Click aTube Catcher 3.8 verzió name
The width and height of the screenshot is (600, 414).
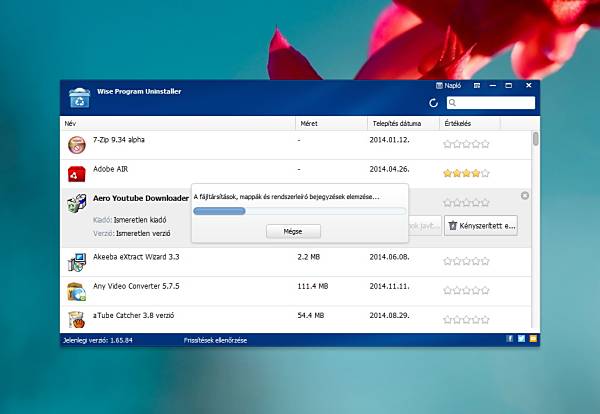(x=133, y=315)
